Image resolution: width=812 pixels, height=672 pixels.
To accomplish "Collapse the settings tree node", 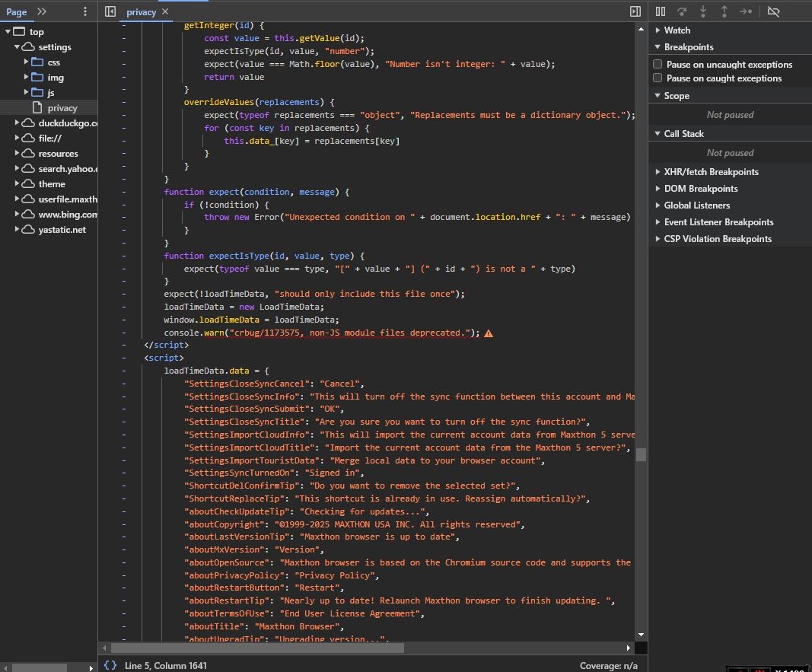I will pos(17,46).
